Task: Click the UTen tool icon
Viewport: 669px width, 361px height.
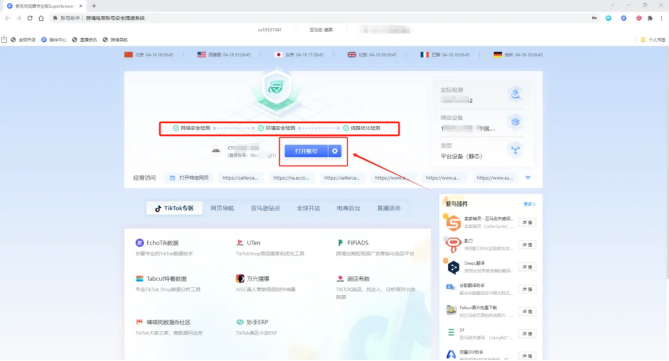Action: point(240,243)
